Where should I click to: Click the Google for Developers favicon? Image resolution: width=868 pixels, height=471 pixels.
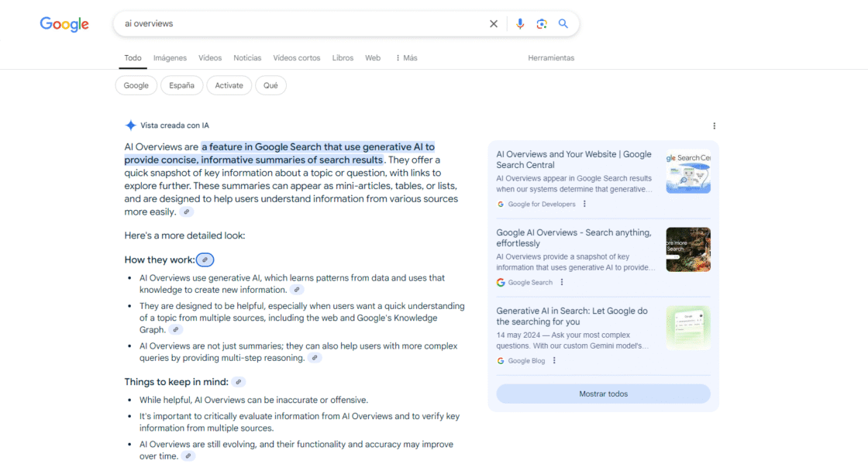click(500, 204)
